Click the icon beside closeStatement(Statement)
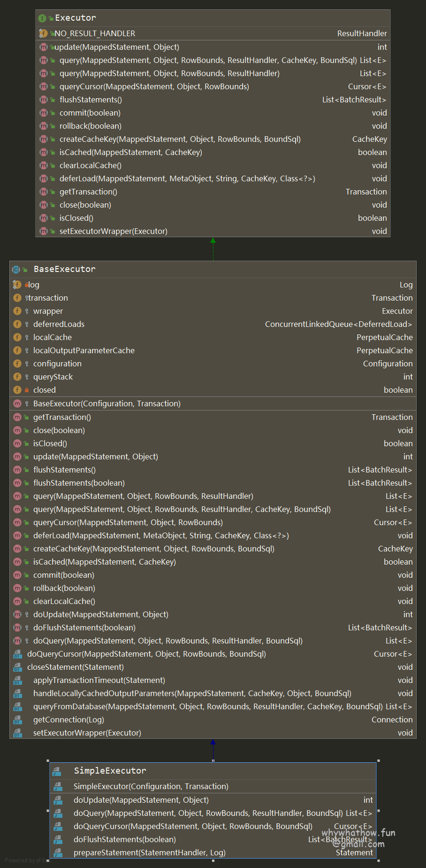 tap(17, 667)
